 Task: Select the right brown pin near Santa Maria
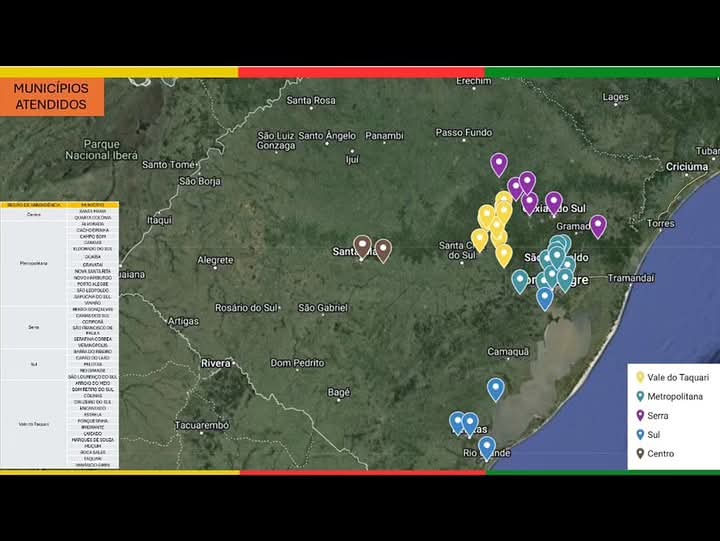[x=383, y=250]
